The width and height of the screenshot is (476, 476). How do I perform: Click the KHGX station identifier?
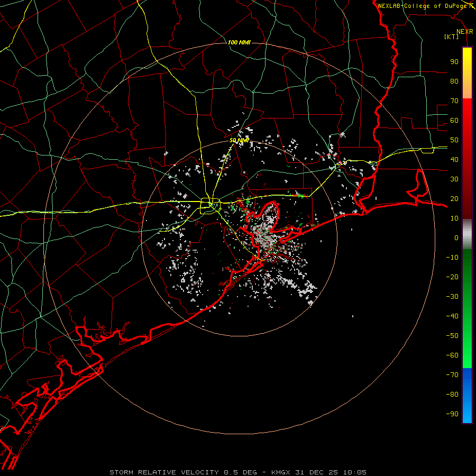tap(280, 472)
